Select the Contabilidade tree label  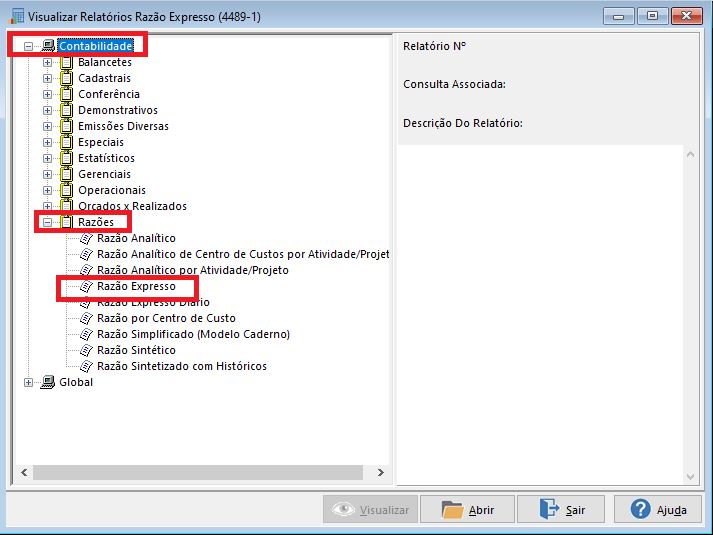[x=96, y=46]
